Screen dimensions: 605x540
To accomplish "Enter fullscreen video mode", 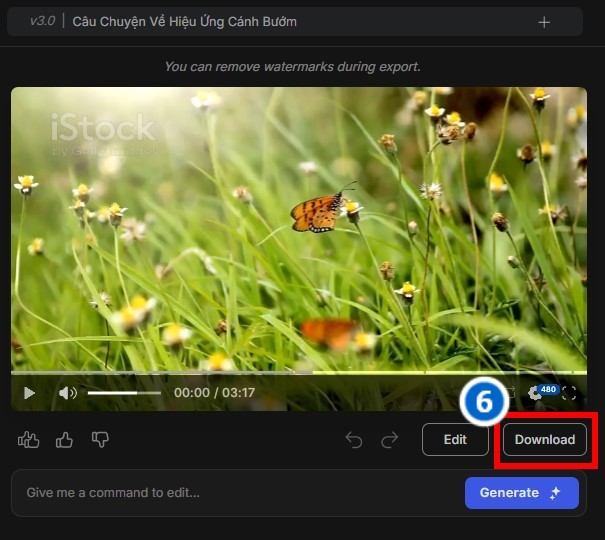I will tap(569, 393).
